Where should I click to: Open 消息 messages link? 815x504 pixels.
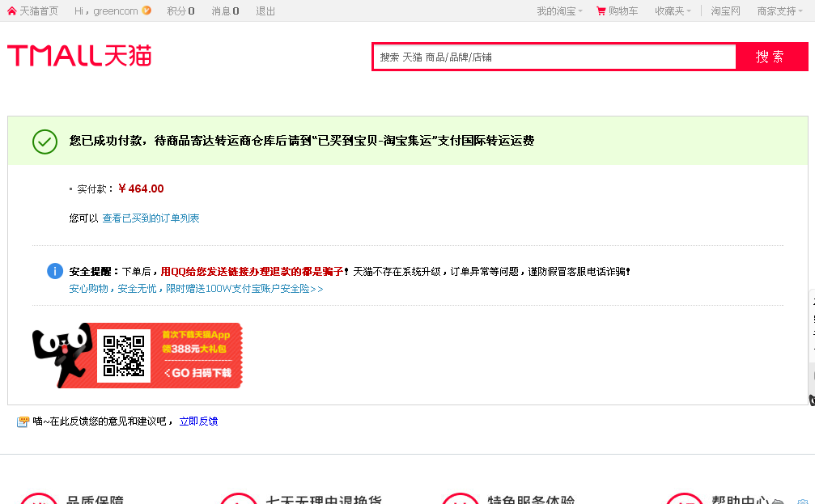225,11
